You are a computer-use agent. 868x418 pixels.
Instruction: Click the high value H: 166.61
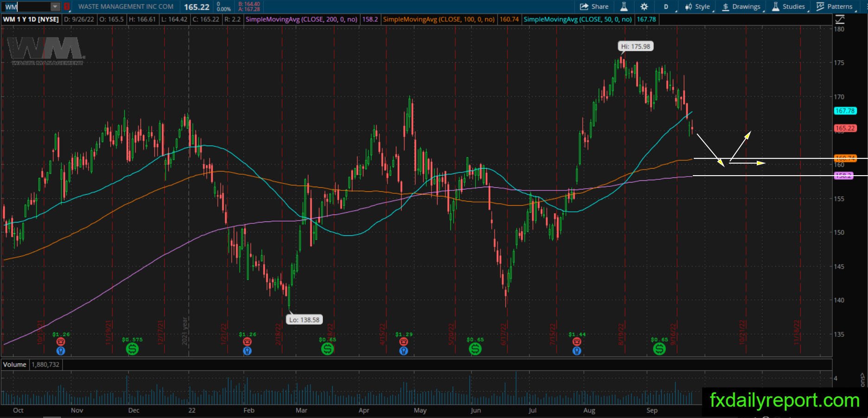[x=142, y=19]
